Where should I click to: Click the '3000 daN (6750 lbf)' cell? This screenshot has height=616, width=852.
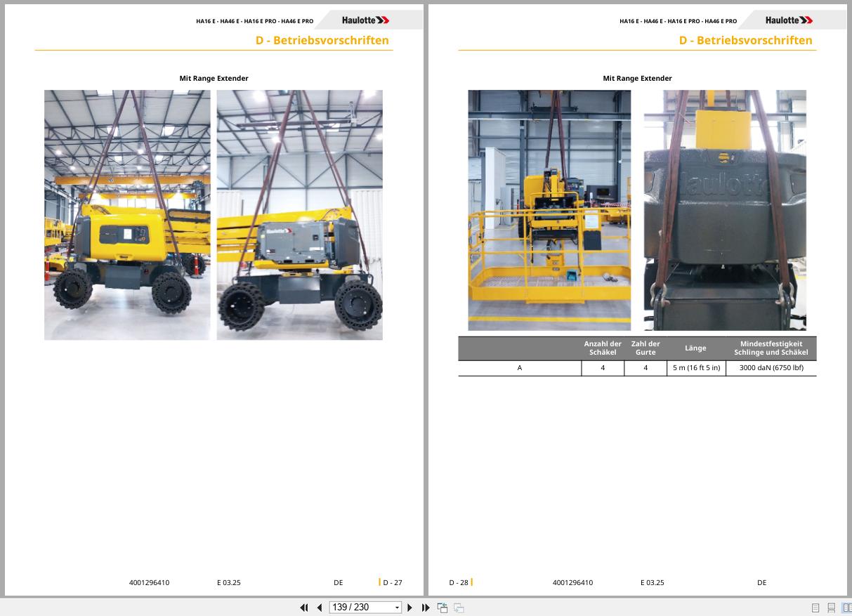[x=771, y=368]
